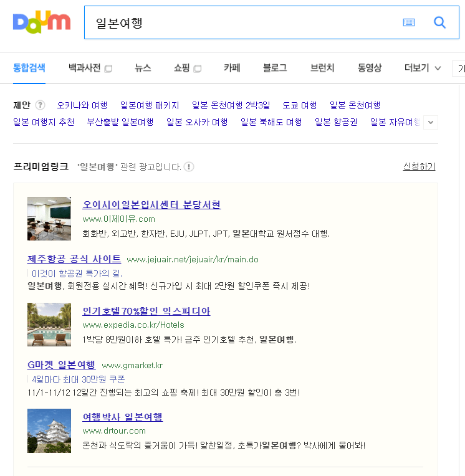This screenshot has width=465, height=476.
Task: Click the 신청하기 link
Action: [419, 166]
